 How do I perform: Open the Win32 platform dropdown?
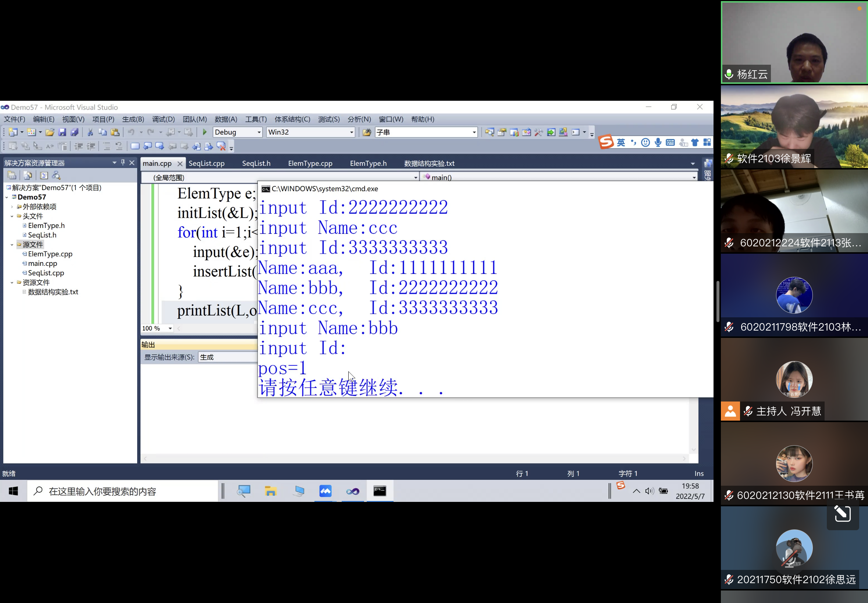coord(352,132)
